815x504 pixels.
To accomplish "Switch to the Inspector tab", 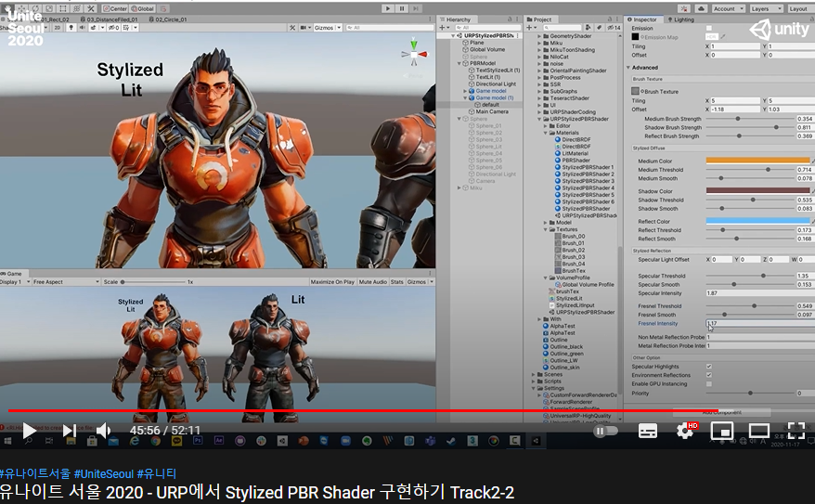I will pyautogui.click(x=642, y=19).
